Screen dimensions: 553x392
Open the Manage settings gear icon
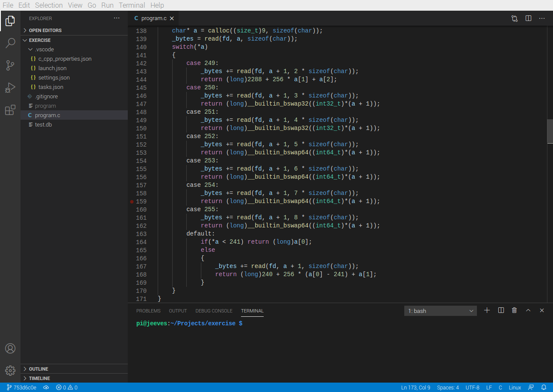tap(10, 370)
